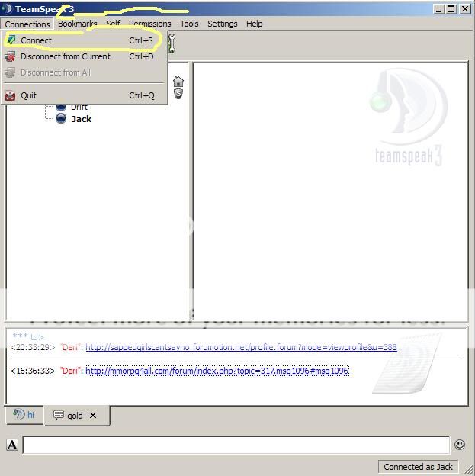475x476 pixels.
Task: Choose Connect from the Connections menu
Action: click(84, 40)
